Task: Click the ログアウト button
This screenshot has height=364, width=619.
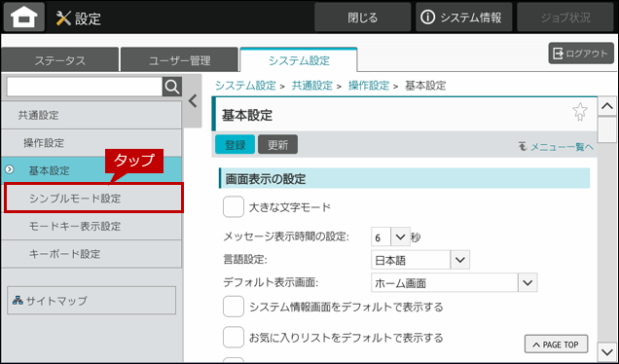Action: pos(581,54)
